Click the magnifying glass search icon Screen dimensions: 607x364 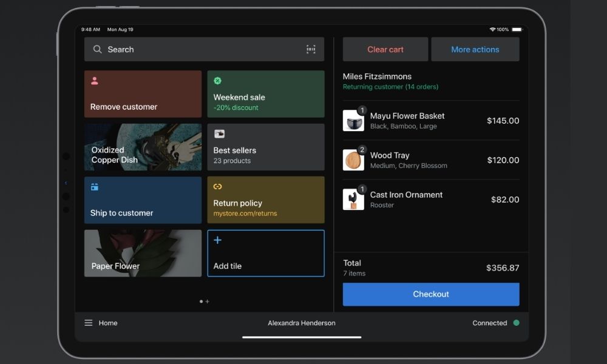point(97,50)
